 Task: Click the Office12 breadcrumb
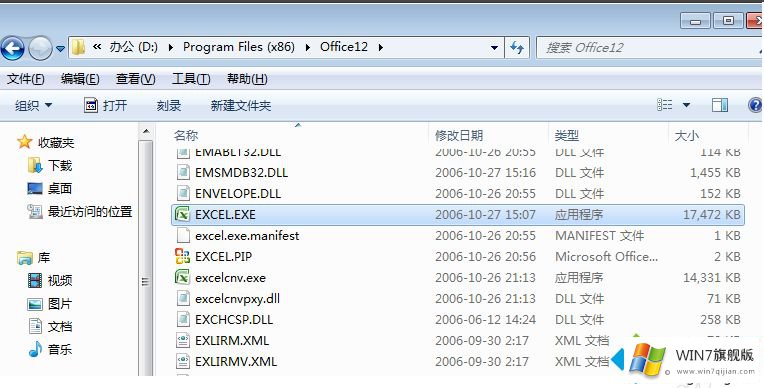pyautogui.click(x=344, y=47)
